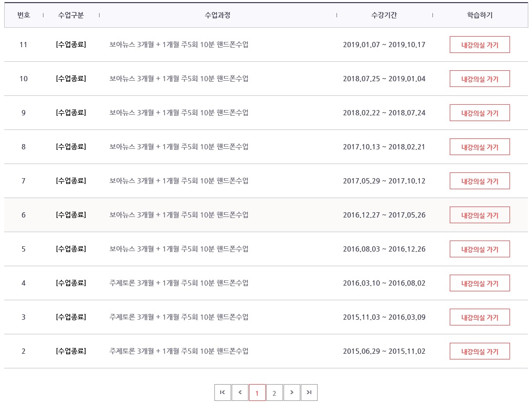Click 수업과정 column header
The height and width of the screenshot is (403, 532).
[x=218, y=15]
